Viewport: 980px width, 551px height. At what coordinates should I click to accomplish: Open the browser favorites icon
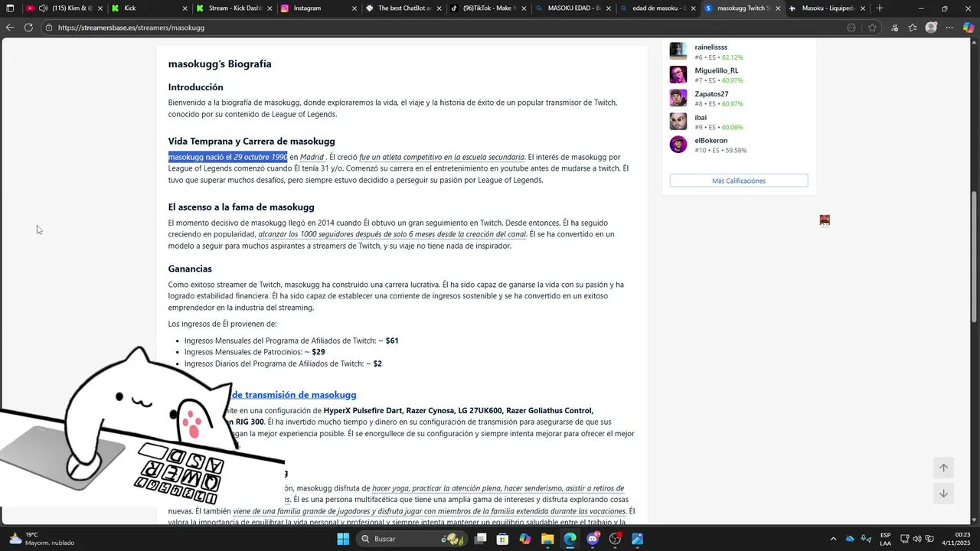click(913, 28)
